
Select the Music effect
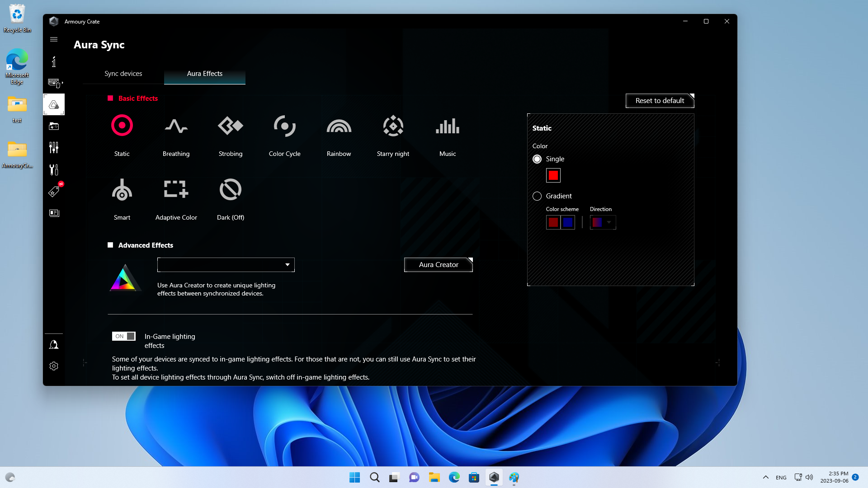tap(448, 126)
